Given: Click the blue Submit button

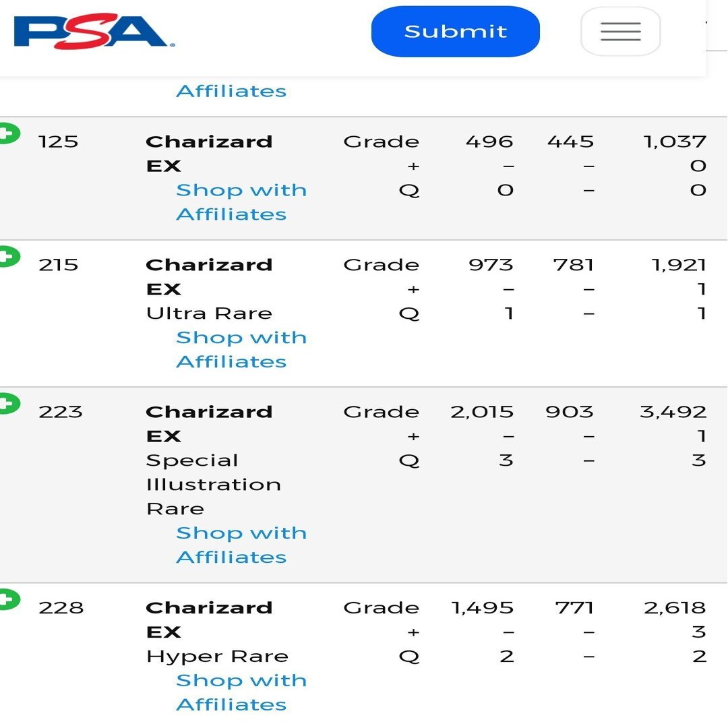Looking at the screenshot, I should 456,32.
